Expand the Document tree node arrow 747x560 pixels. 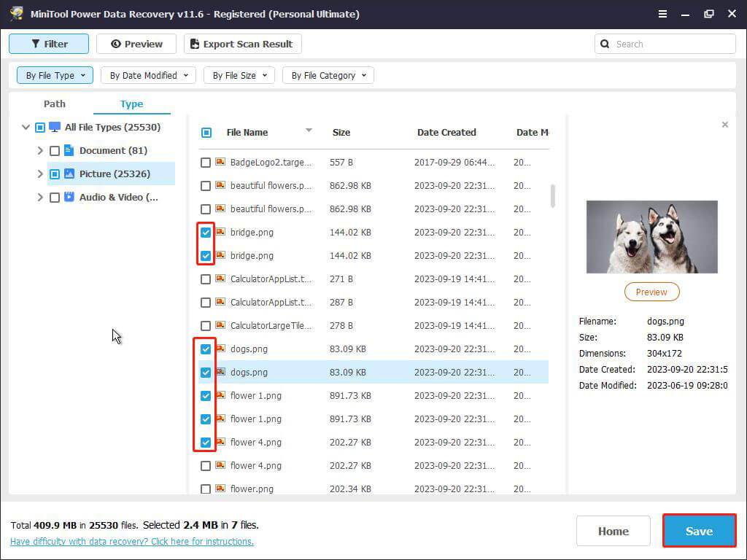click(40, 150)
